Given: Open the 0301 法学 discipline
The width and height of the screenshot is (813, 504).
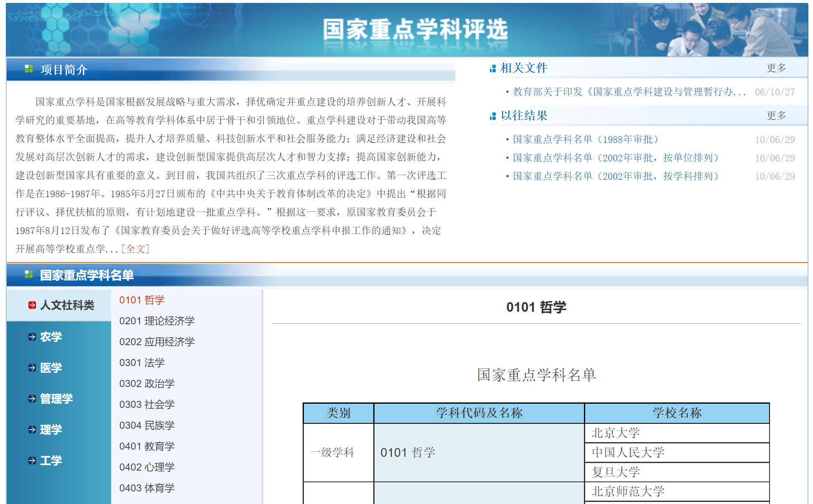Looking at the screenshot, I should [x=142, y=363].
